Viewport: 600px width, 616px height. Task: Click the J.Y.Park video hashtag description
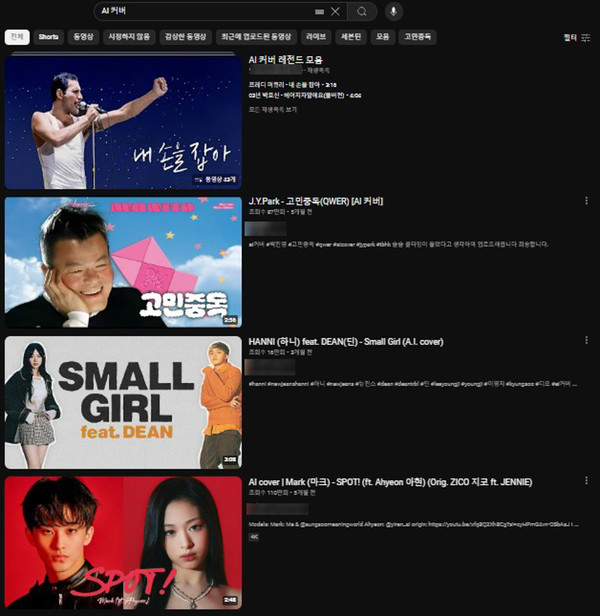(x=398, y=244)
